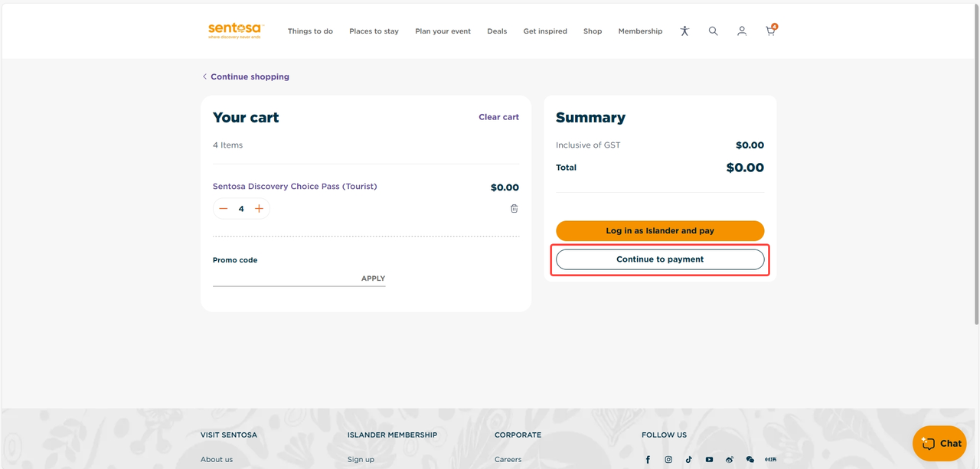Click Continue to payment button
This screenshot has width=980, height=469.
coord(659,259)
